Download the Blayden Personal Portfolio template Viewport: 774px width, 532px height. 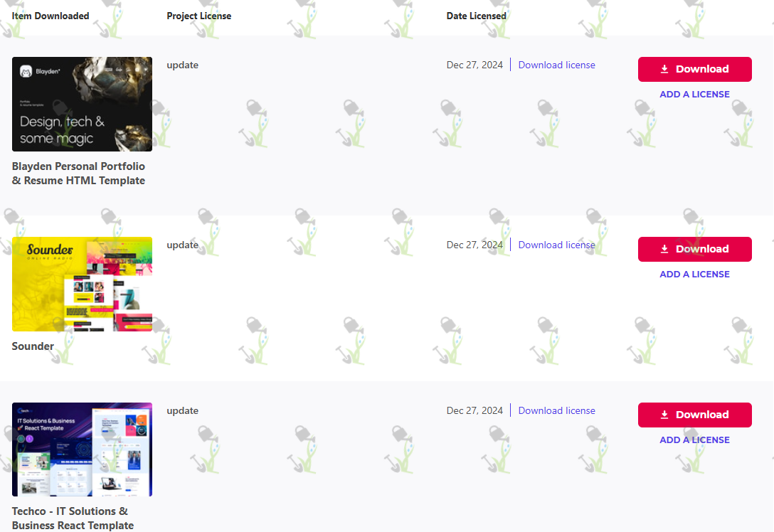point(694,69)
